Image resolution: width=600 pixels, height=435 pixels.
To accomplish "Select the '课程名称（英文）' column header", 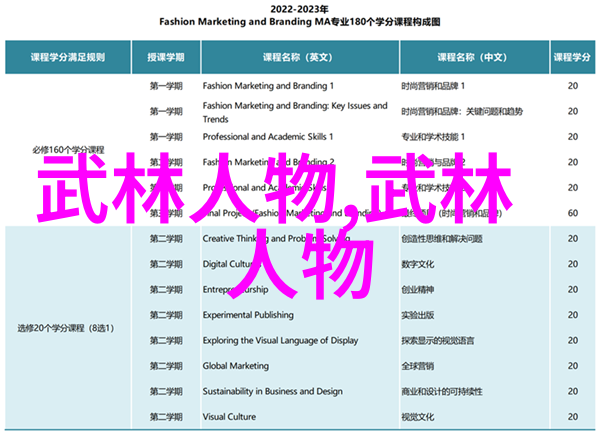I will [x=300, y=57].
